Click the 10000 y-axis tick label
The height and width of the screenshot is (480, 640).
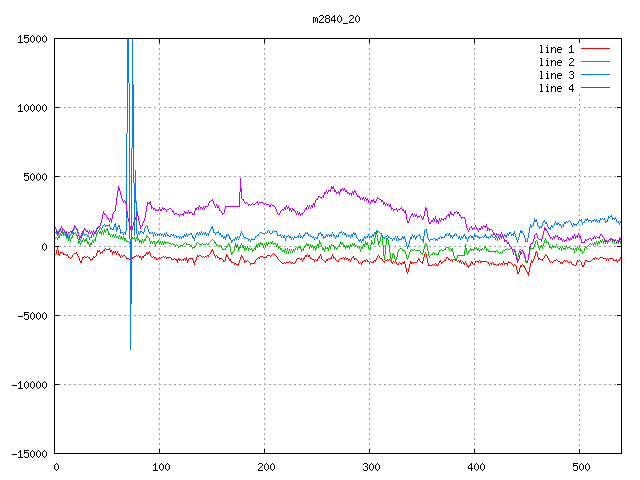30,108
